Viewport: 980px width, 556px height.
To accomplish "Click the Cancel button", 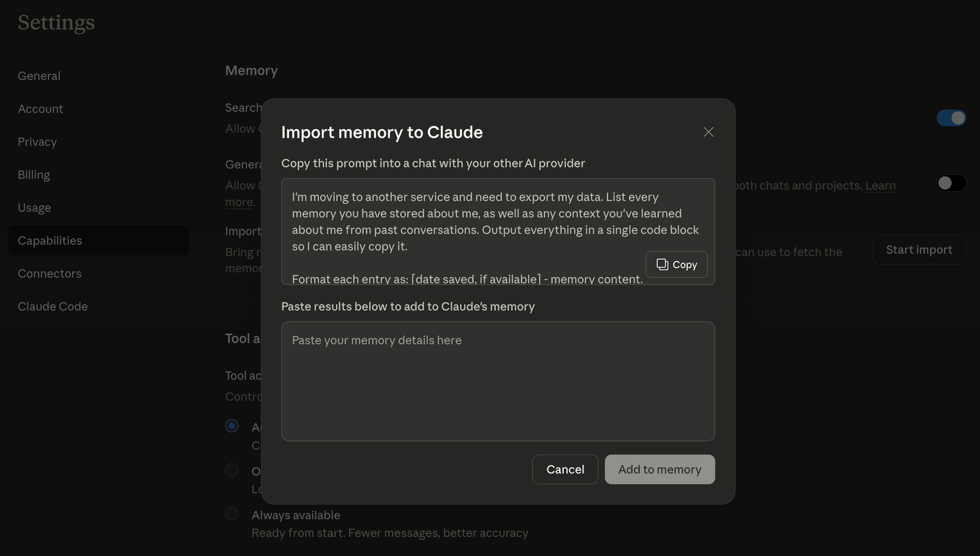I will 565,469.
